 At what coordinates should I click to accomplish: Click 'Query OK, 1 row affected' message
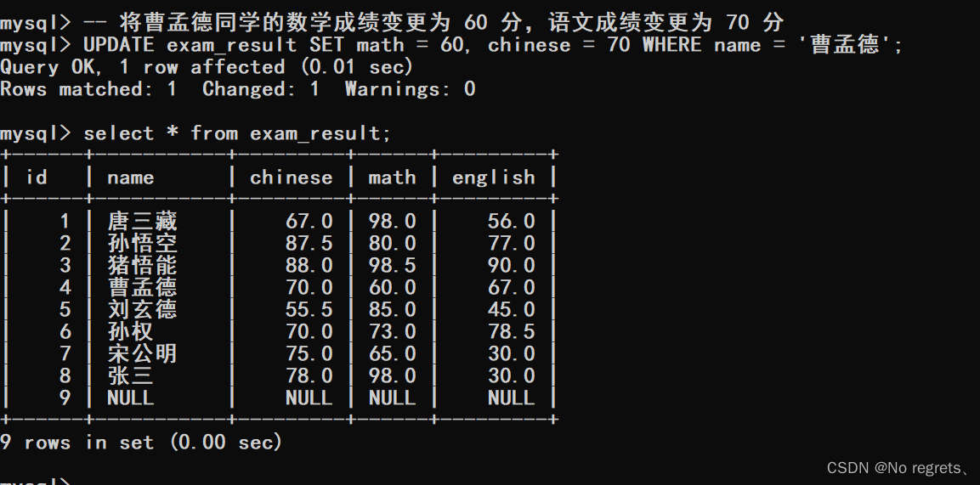point(207,67)
